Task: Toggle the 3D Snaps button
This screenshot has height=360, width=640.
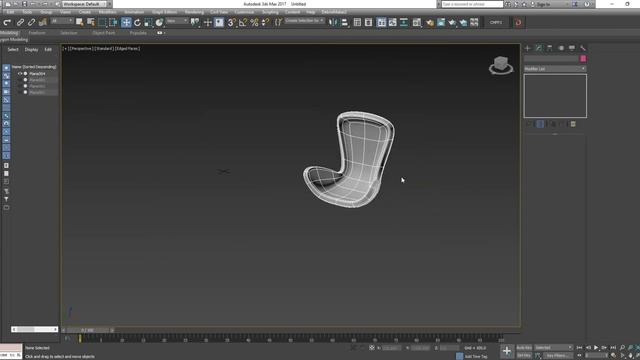Action: pyautogui.click(x=231, y=22)
